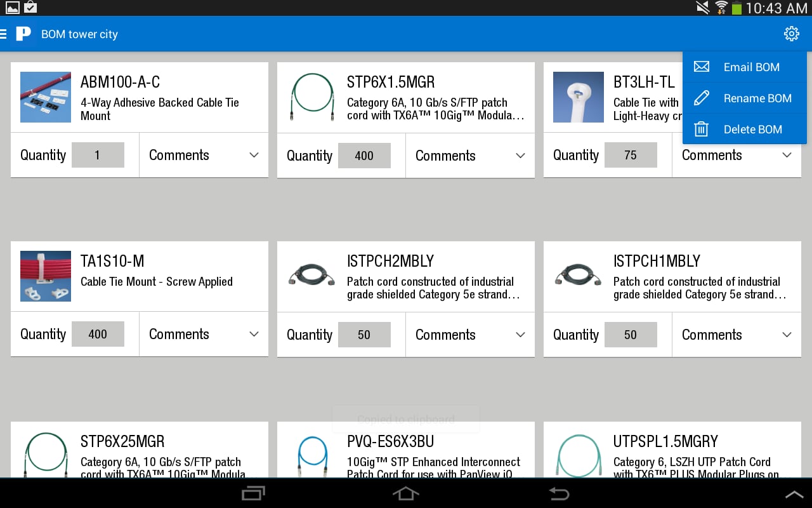Select Rename BOM menu entry
812x508 pixels.
[744, 98]
